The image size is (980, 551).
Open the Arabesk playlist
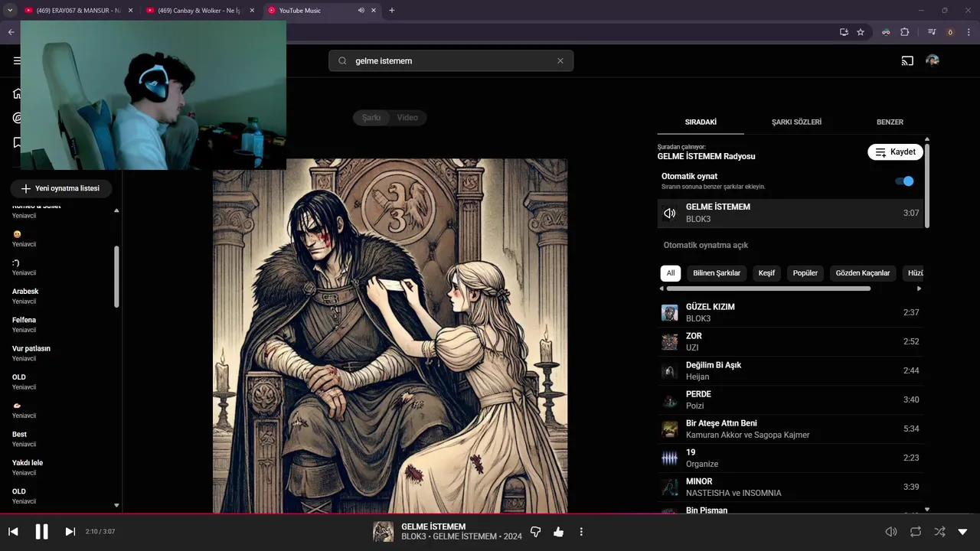(x=60, y=295)
